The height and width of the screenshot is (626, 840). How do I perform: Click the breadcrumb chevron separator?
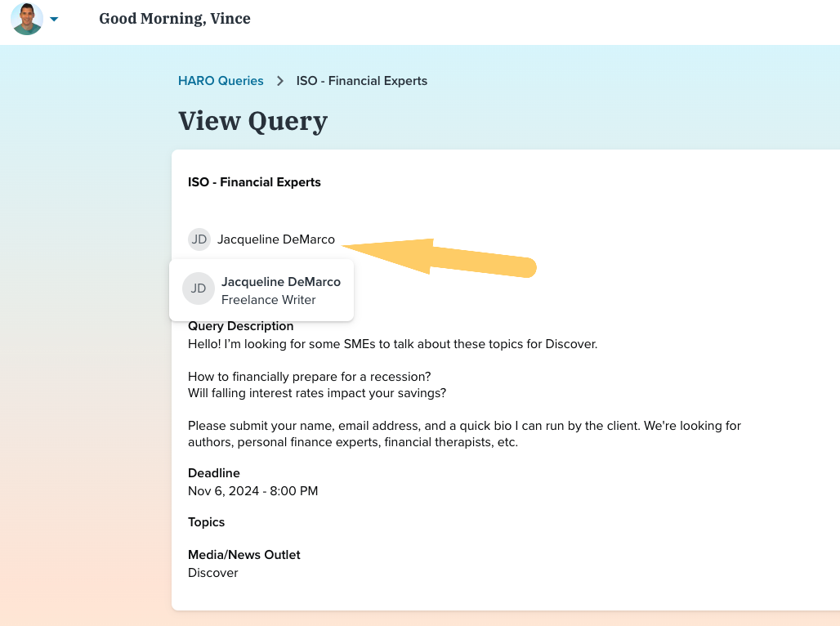[x=280, y=81]
